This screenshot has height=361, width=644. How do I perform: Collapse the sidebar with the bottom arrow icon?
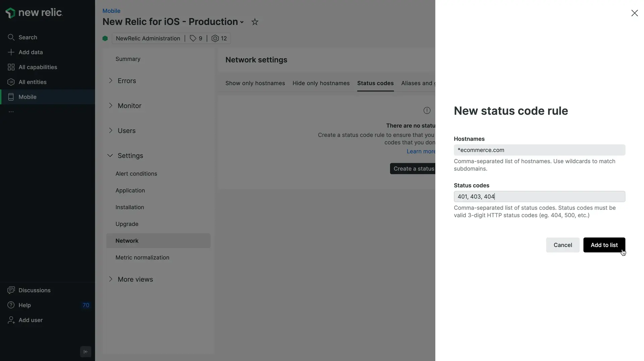tap(86, 352)
